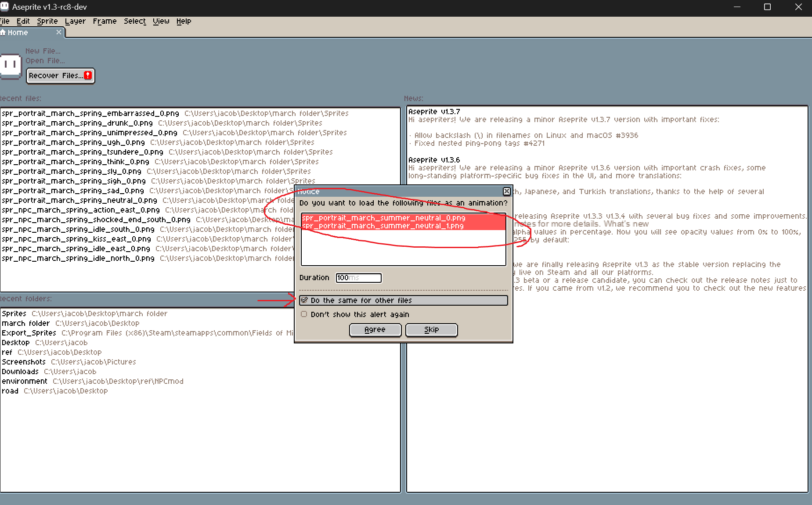Select spr_portrait_march_summer_neutral_1.png in the dialog list

coord(403,226)
